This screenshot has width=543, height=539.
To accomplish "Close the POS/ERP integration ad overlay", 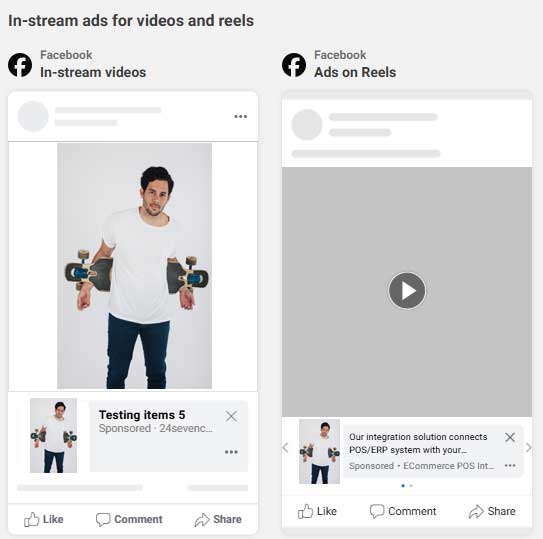I will tap(510, 437).
